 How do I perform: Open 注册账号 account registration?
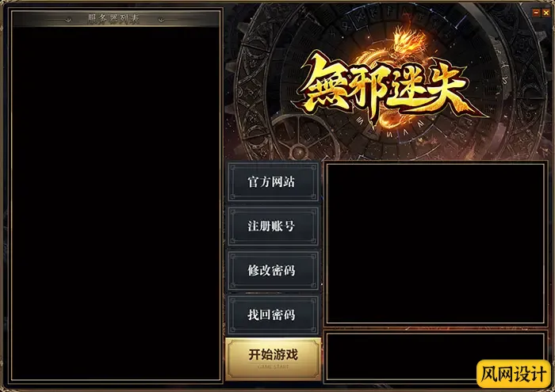pos(274,226)
